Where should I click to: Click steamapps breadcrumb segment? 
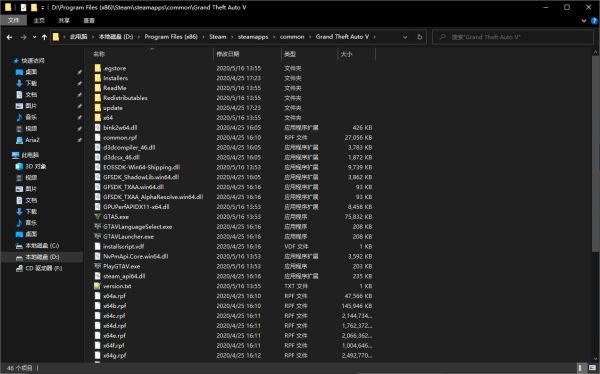[x=253, y=37]
